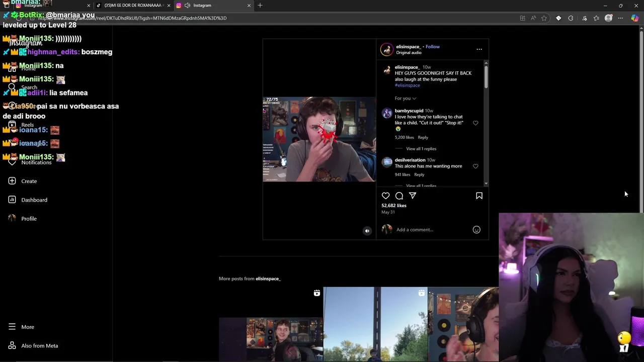This screenshot has height=362, width=644.
Task: Click the Dashboard chart icon in sidebar
Action: coord(12,200)
